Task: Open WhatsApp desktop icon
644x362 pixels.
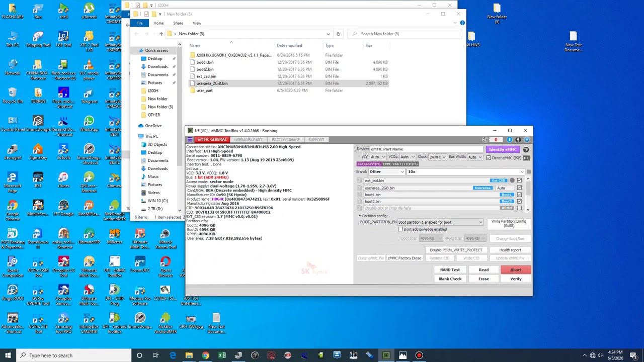Action: coord(89,124)
